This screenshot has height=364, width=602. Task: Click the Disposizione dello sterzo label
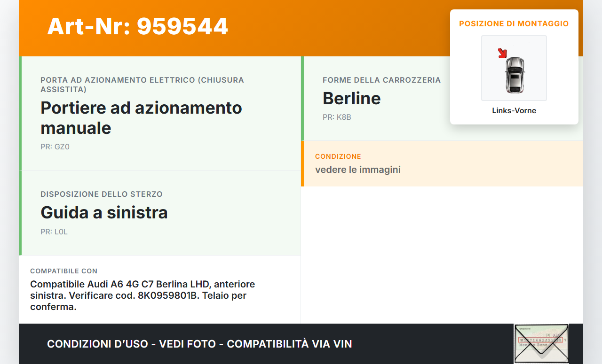[102, 194]
